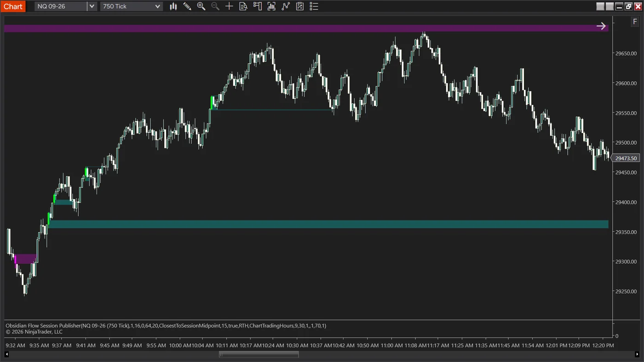Click the 11:25 AM time label
The width and height of the screenshot is (644, 362).
coord(462,345)
